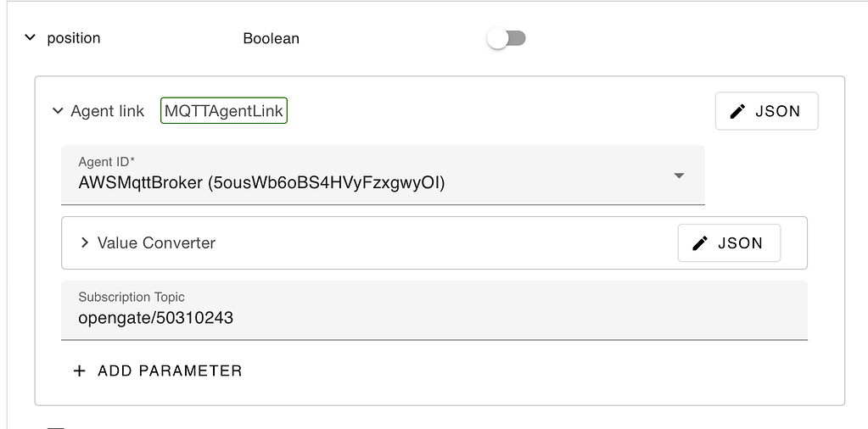This screenshot has height=429, width=868.
Task: Click the plus icon for Add Parameter
Action: (80, 370)
